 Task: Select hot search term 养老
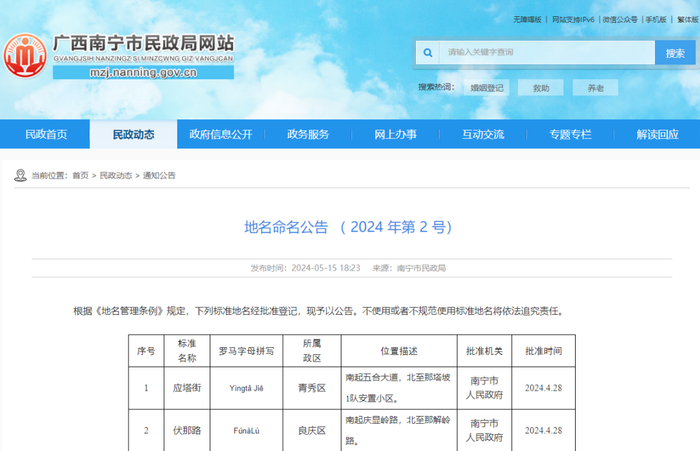595,88
